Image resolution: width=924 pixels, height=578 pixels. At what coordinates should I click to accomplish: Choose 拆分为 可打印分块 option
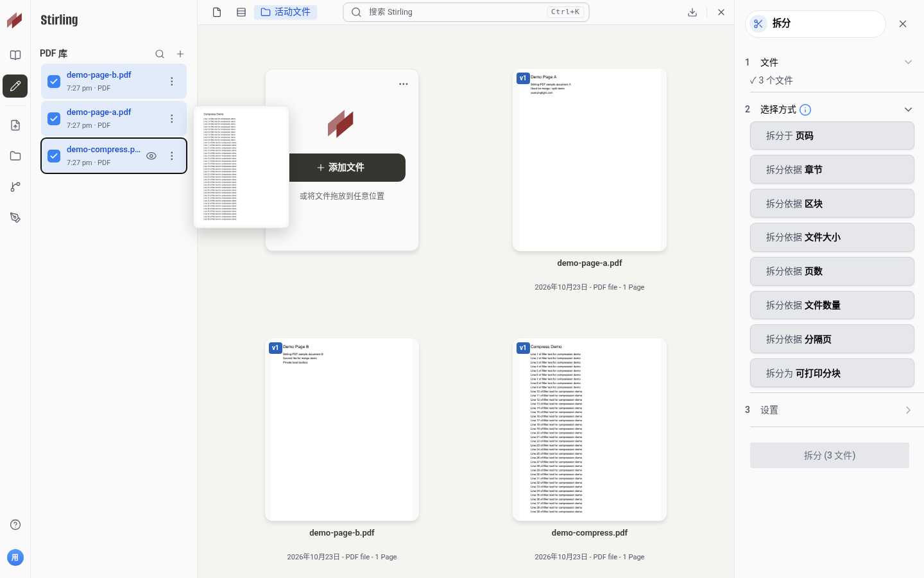tap(832, 374)
